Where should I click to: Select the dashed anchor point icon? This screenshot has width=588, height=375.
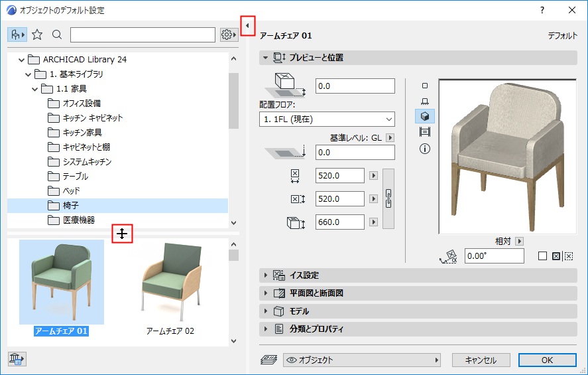coord(569,256)
